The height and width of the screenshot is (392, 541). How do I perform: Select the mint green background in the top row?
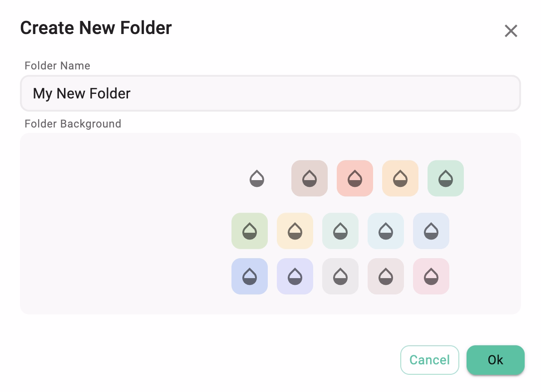(446, 178)
